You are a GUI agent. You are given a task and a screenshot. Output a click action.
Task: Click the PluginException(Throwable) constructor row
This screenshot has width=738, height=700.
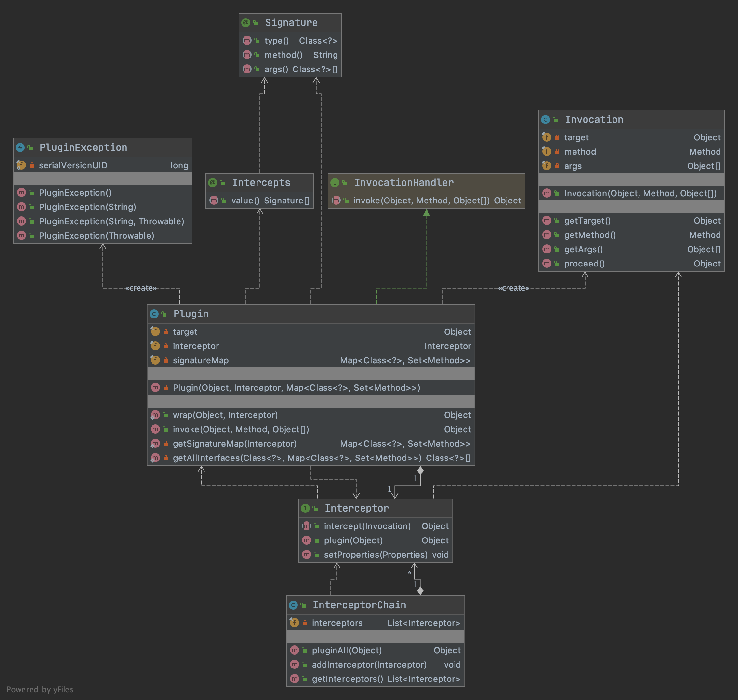click(103, 236)
